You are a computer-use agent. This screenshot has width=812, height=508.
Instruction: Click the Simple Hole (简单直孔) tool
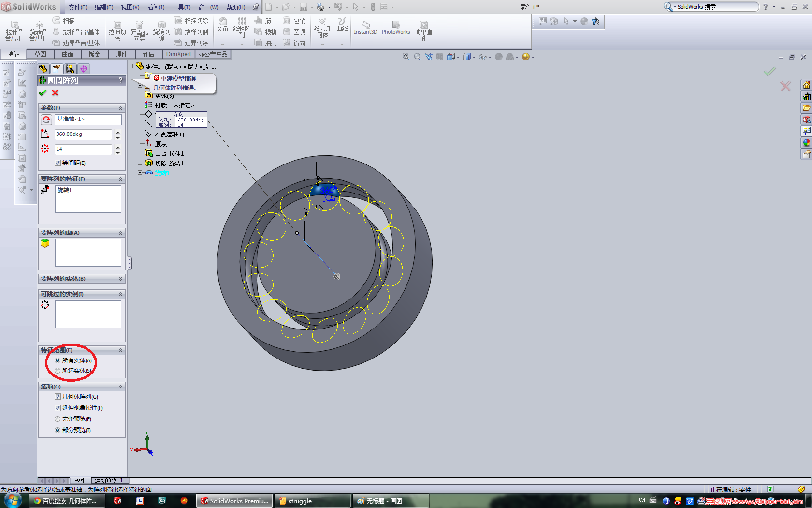point(423,31)
